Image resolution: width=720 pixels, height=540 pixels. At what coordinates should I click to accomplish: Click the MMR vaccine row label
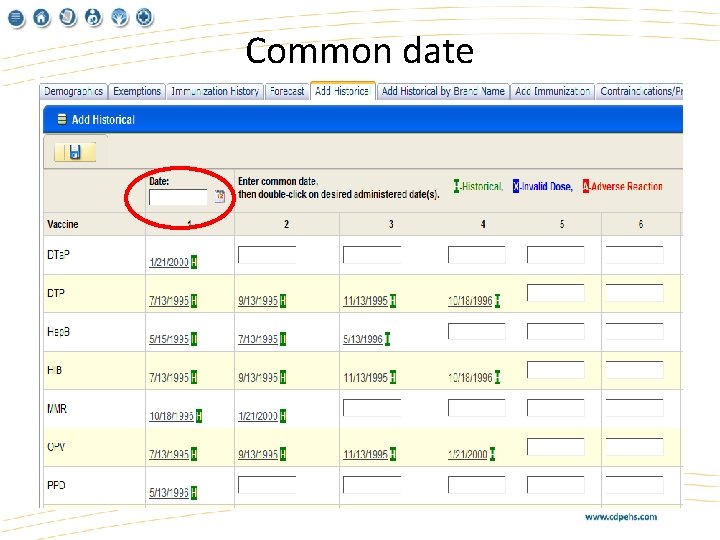tap(57, 408)
